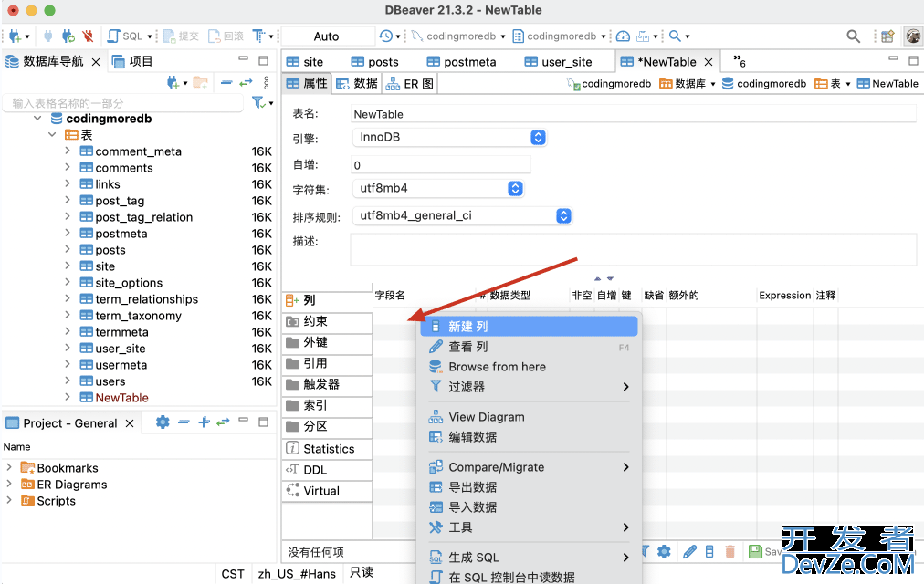
Task: Expand the comment_meta table node
Action: 68,151
